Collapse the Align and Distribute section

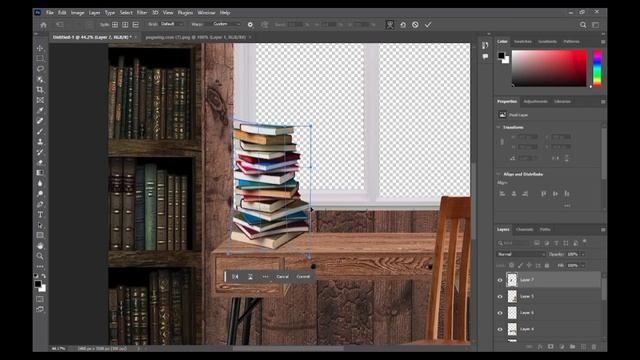click(498, 174)
